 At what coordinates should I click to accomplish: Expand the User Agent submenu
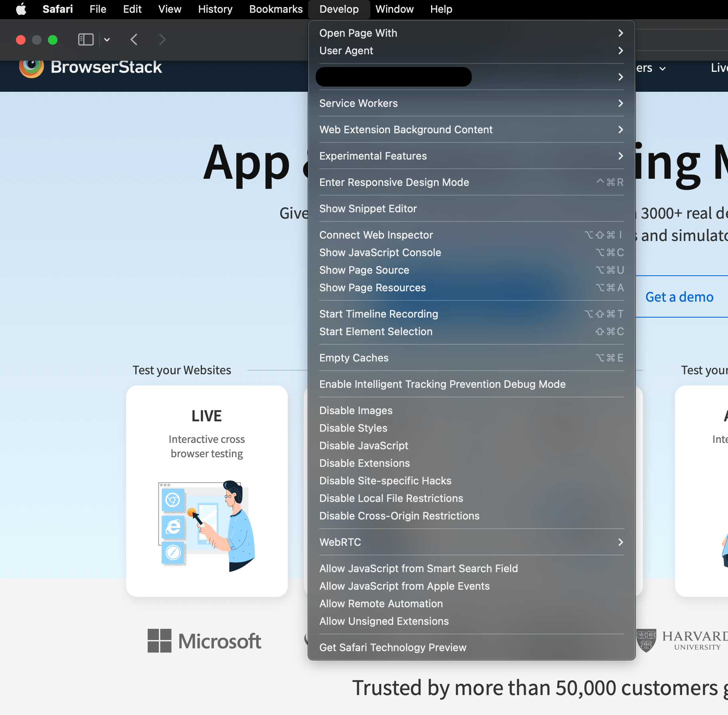click(x=346, y=51)
